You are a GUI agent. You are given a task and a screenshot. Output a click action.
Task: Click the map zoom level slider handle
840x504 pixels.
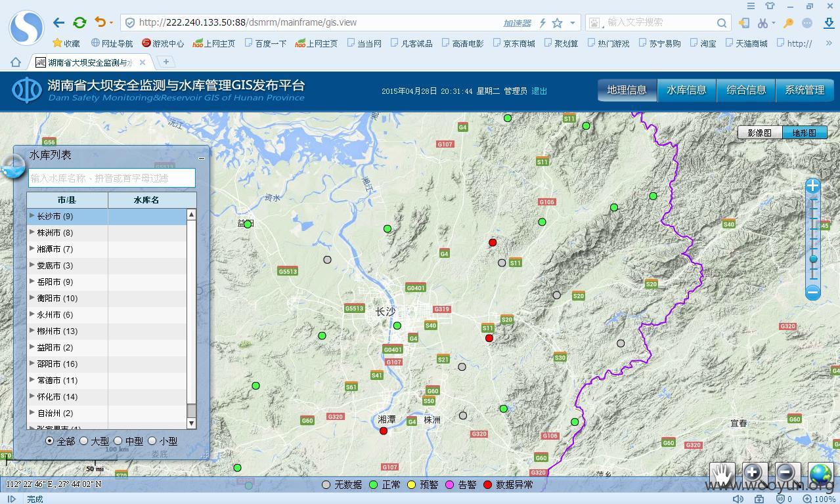point(813,259)
